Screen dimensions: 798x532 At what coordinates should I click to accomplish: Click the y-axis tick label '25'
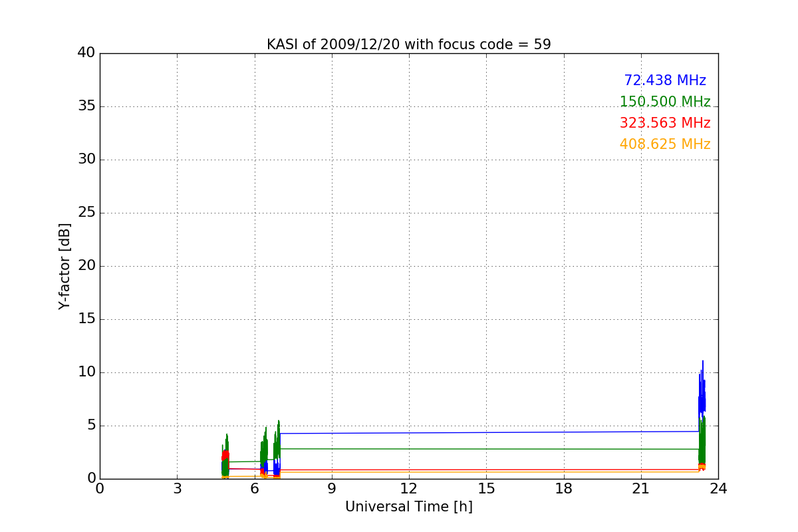pyautogui.click(x=86, y=213)
